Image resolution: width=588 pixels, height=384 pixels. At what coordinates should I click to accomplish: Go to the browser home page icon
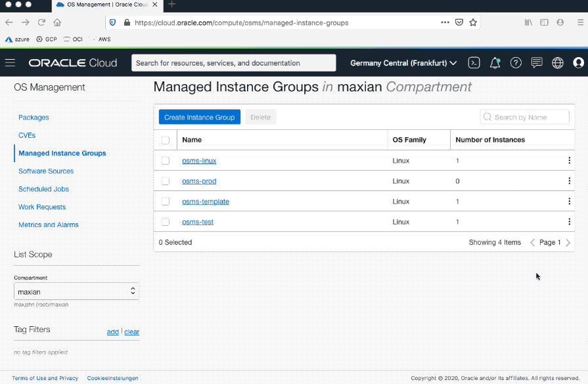pyautogui.click(x=57, y=22)
